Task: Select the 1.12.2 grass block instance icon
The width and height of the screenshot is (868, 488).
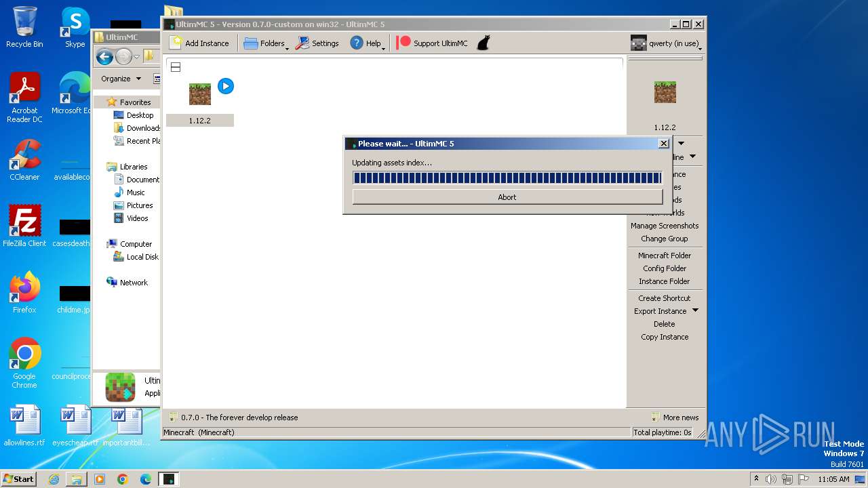Action: point(200,94)
